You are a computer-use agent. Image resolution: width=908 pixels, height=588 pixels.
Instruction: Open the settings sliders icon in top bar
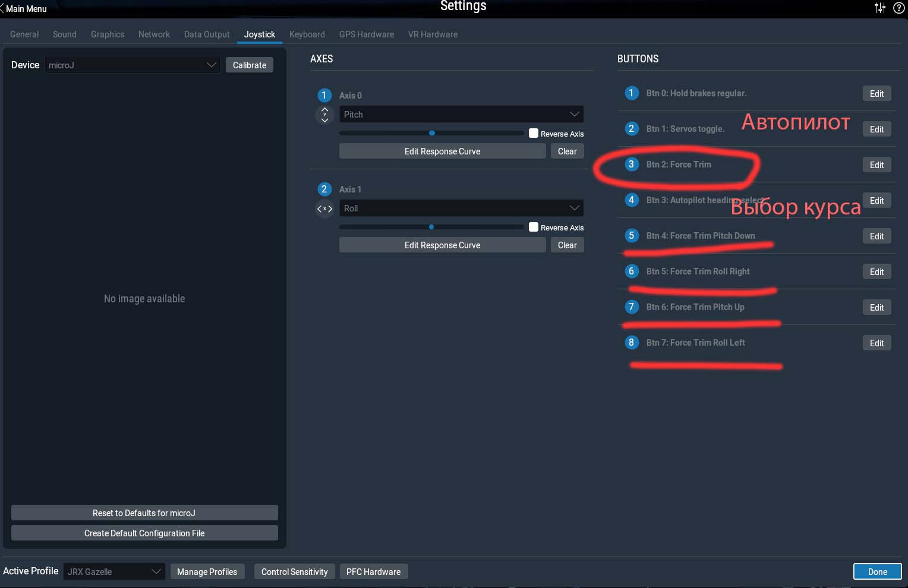pyautogui.click(x=880, y=8)
